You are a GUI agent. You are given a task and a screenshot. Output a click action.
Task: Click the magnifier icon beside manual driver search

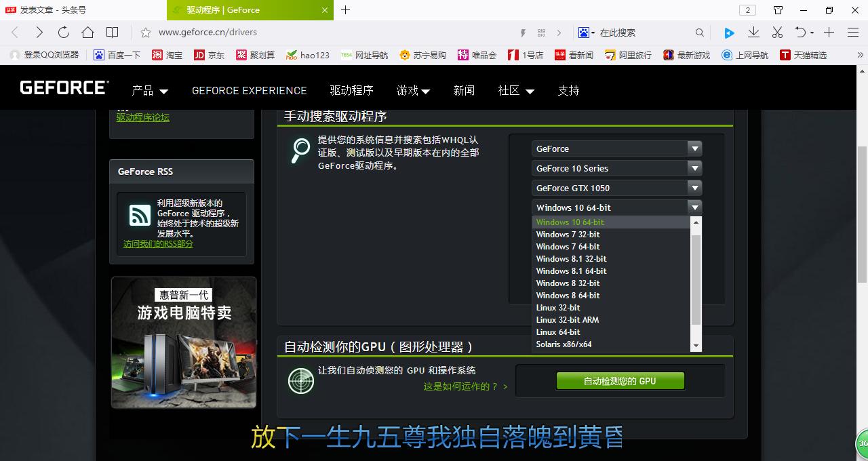click(x=300, y=150)
